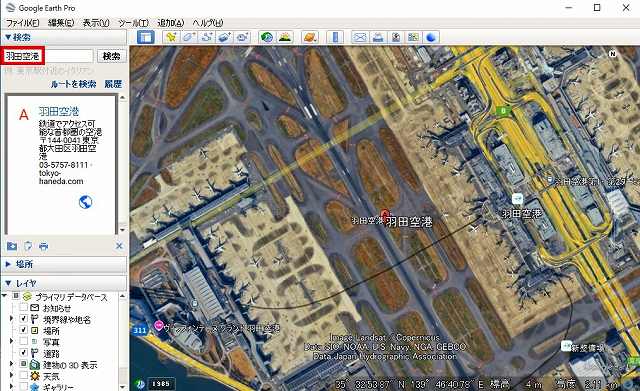Click the email envelope toolbar icon
Screen dimensions: 640x391
[360, 38]
